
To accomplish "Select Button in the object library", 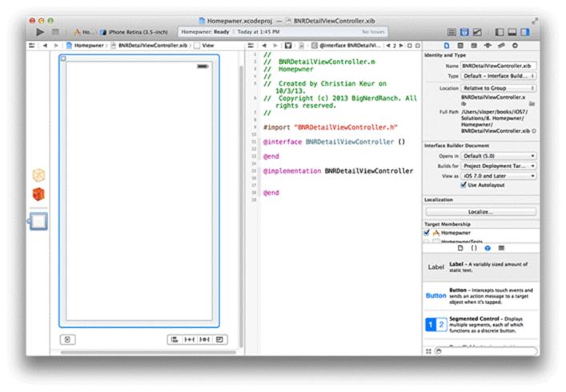I will coord(481,296).
